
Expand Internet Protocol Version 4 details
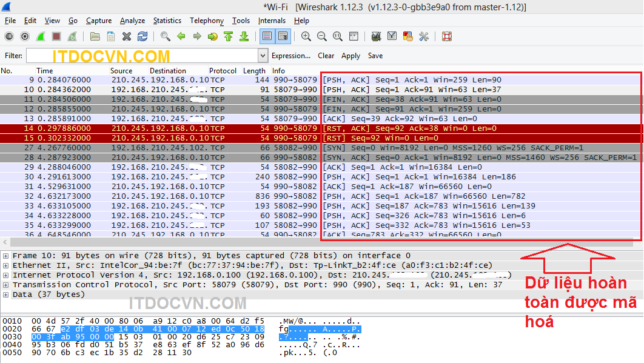pos(6,275)
